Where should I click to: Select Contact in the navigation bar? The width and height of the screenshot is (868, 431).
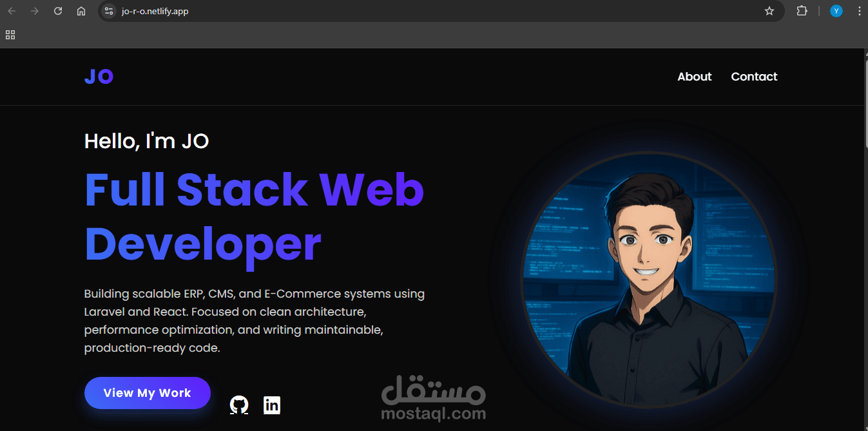click(754, 76)
